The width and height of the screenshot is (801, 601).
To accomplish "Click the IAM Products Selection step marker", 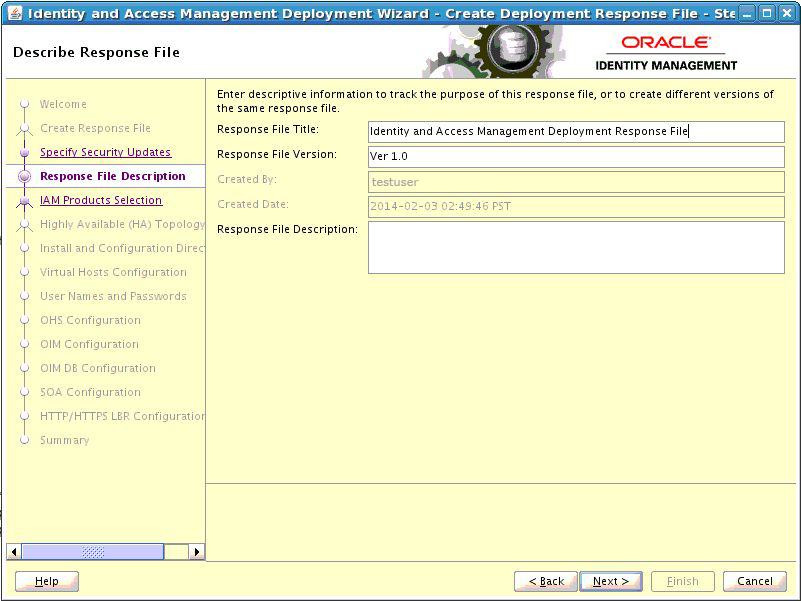I will (x=24, y=201).
